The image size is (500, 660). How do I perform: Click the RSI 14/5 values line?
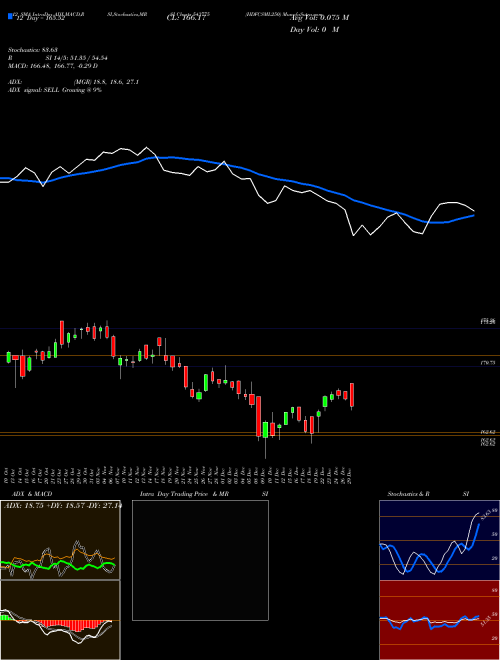[58, 58]
